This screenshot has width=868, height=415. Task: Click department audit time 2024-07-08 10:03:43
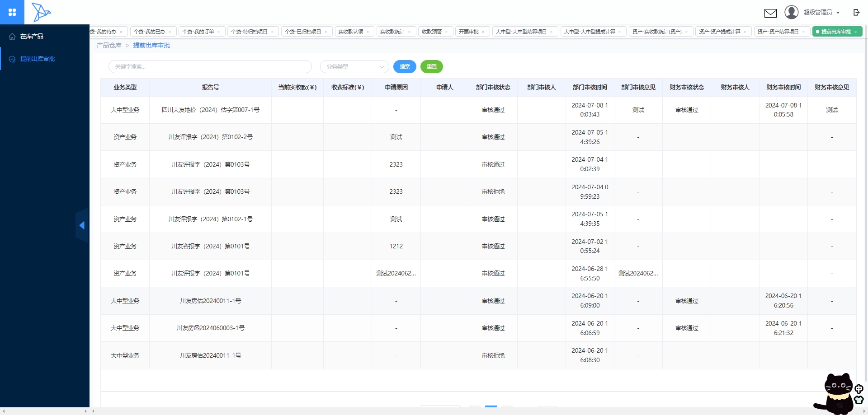click(590, 110)
